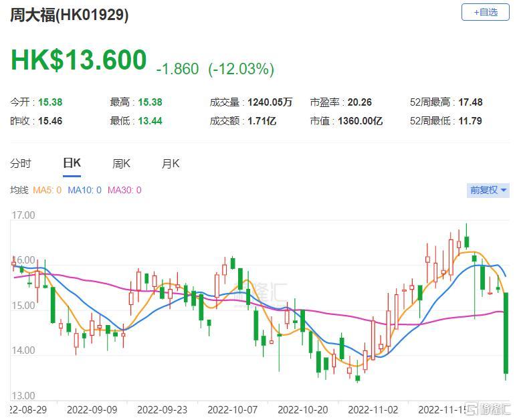Click the MA10 moving average label

pyautogui.click(x=84, y=190)
